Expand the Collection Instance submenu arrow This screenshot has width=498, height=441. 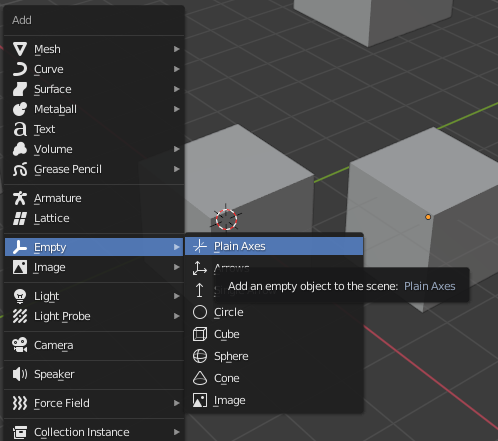coord(177,432)
